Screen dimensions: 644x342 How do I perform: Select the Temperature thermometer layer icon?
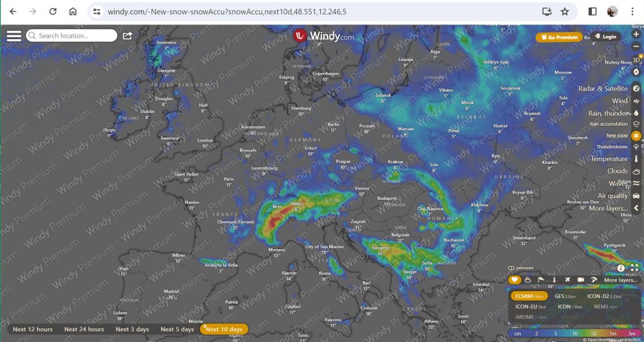pyautogui.click(x=636, y=159)
